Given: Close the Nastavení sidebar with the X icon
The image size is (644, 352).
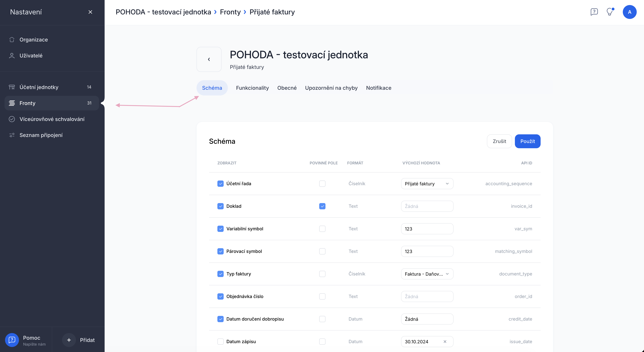Looking at the screenshot, I should coord(90,12).
